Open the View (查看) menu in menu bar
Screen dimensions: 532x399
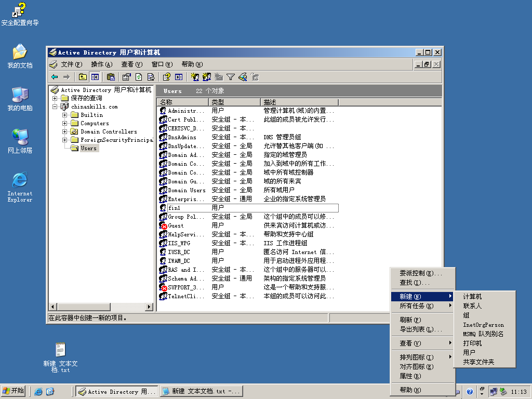coord(131,64)
